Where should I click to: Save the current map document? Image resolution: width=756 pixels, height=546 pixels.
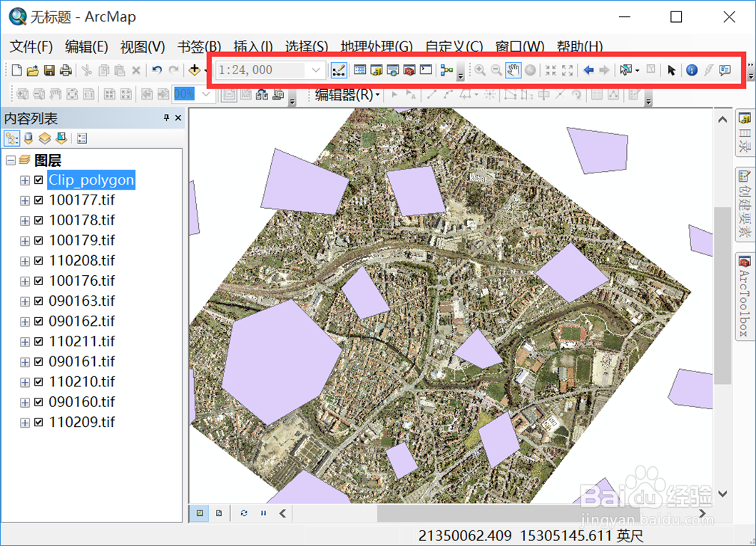[49, 71]
